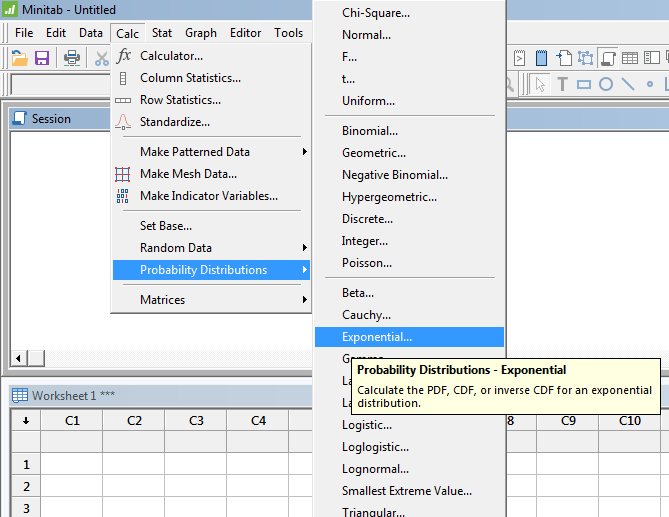Click the C2 column header
This screenshot has height=517, width=669.
tap(134, 421)
